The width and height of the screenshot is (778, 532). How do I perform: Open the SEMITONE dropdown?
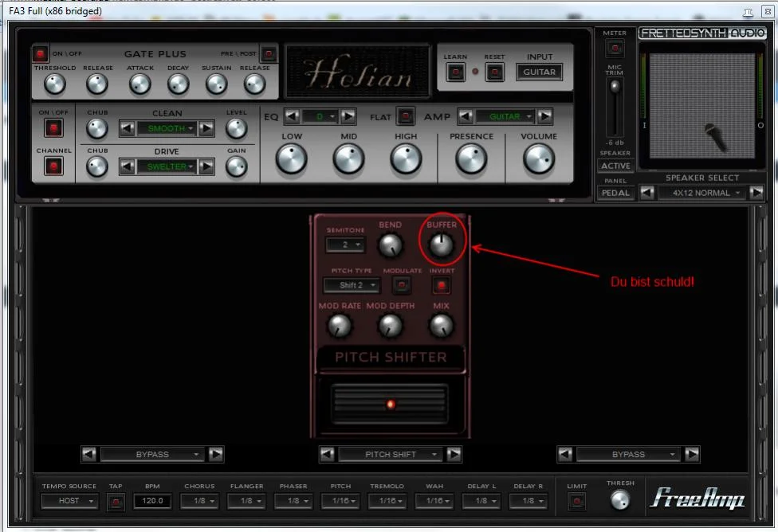coord(345,244)
